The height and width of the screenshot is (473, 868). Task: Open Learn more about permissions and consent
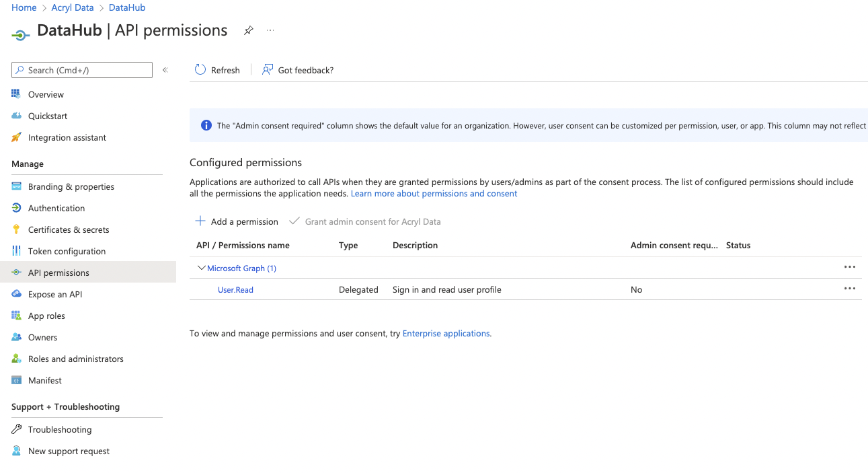pos(434,193)
